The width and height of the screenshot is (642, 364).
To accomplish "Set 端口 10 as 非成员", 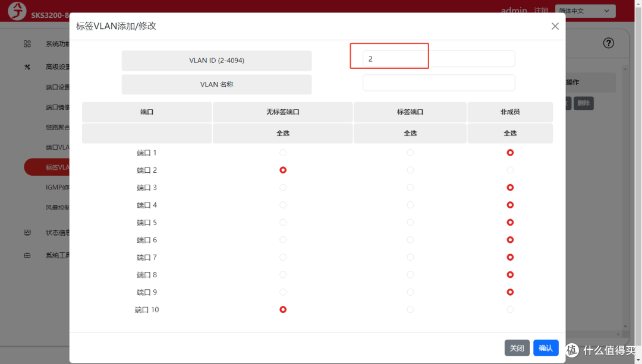I will pos(510,309).
